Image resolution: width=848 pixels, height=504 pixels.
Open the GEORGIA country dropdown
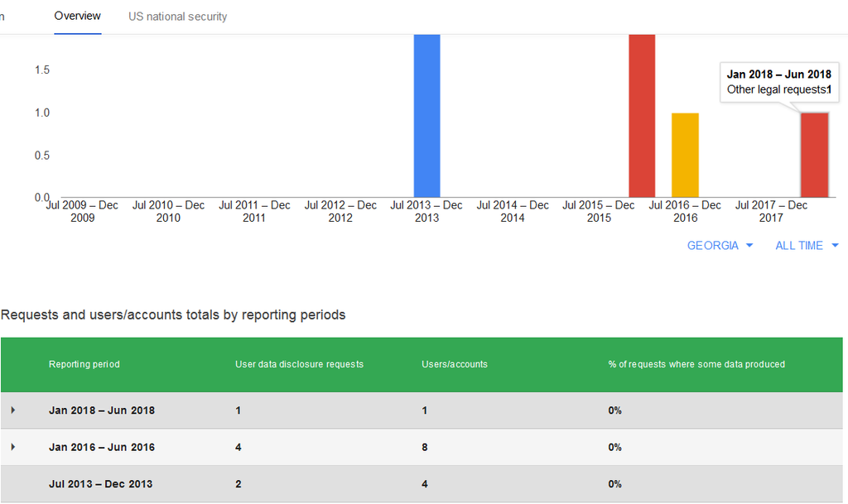(x=720, y=246)
